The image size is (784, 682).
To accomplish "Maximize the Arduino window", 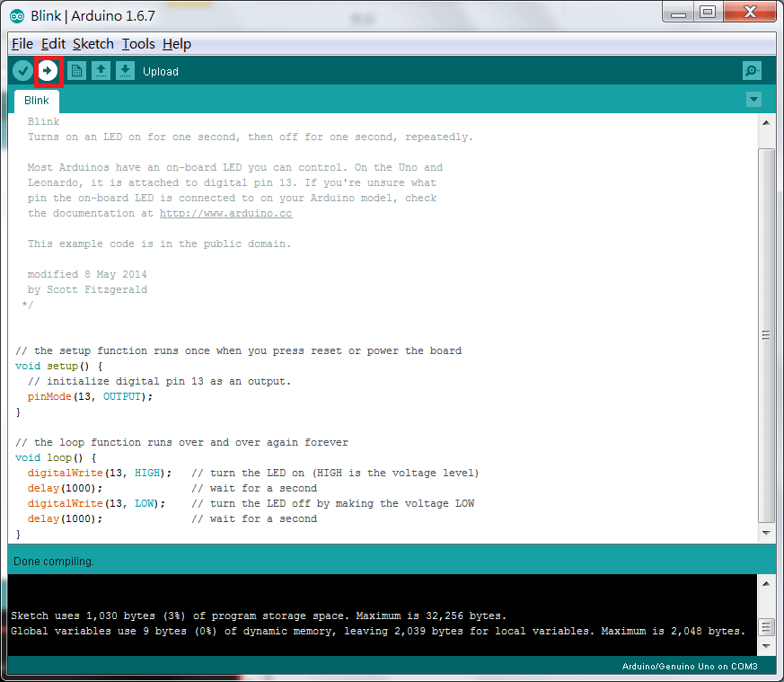I will pyautogui.click(x=708, y=12).
